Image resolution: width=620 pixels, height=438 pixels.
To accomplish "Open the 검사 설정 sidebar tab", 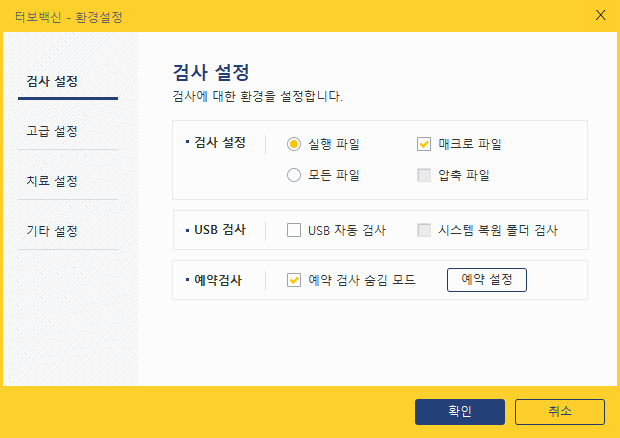I will [52, 80].
